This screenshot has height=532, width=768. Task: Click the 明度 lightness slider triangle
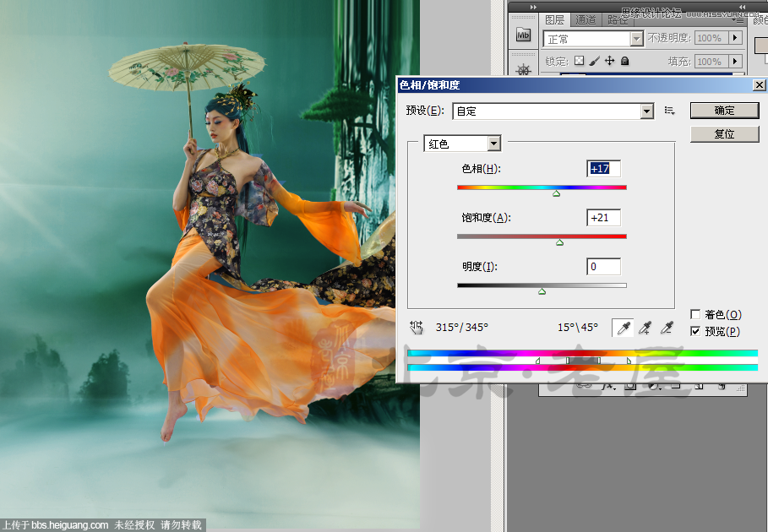coord(542,292)
